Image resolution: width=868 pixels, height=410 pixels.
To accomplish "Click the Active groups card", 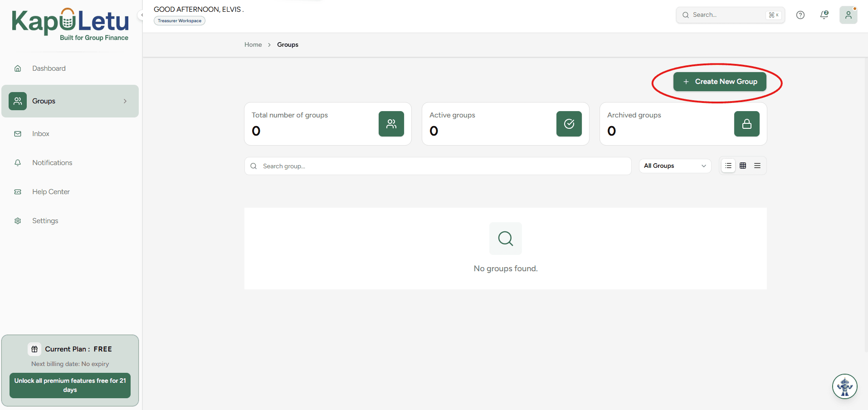I will (506, 124).
